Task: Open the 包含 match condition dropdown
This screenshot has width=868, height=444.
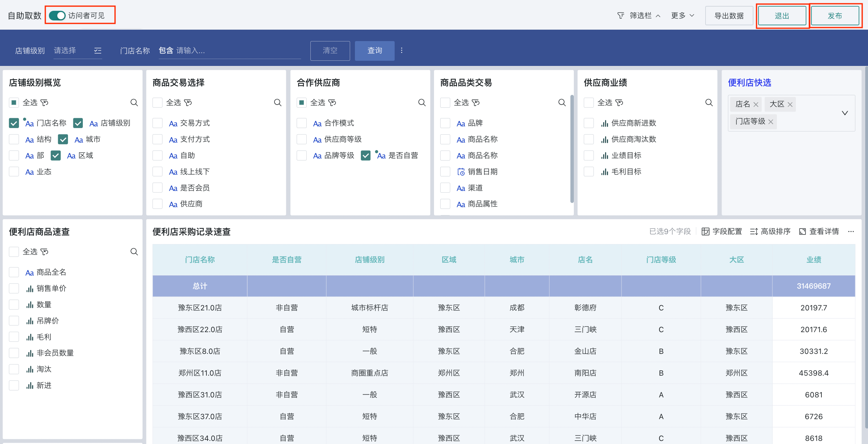Action: point(166,50)
